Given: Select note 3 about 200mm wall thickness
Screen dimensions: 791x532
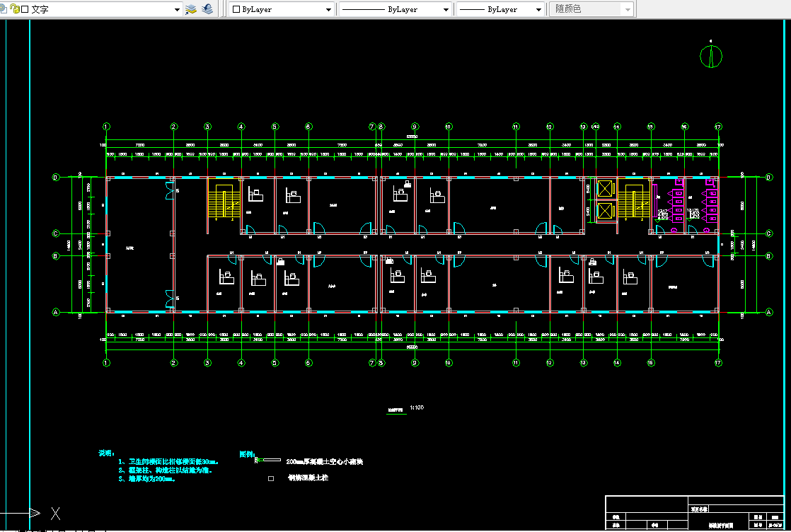Looking at the screenshot, I should click(147, 478).
